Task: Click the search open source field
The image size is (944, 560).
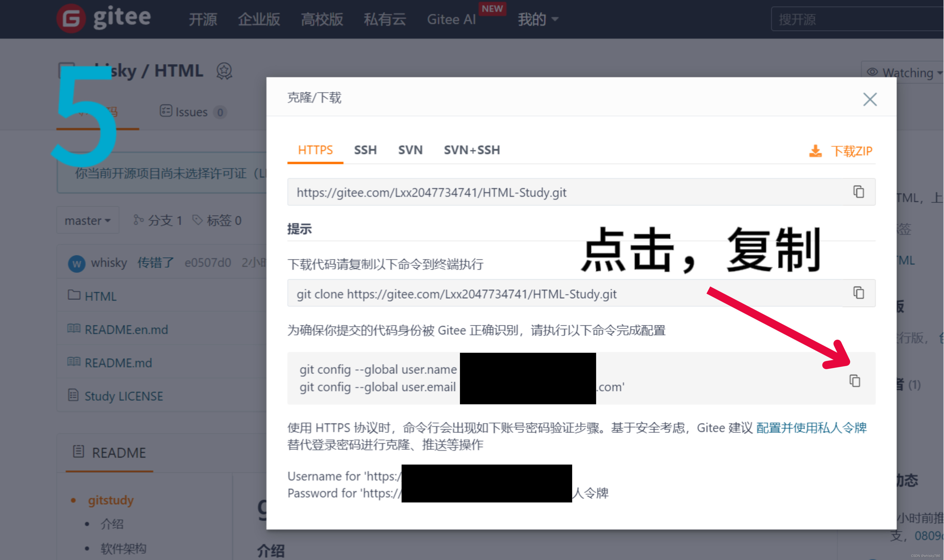Action: pos(856,19)
